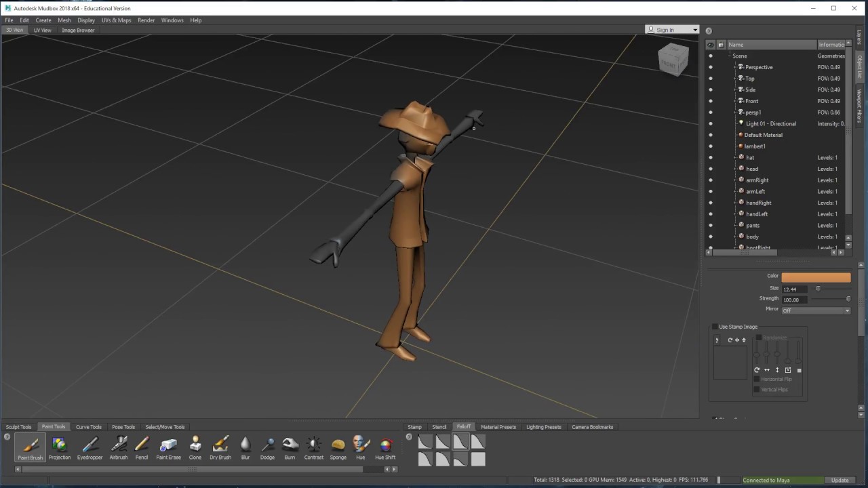The width and height of the screenshot is (868, 488).
Task: Enable the Use Stamp Image checkbox
Action: pyautogui.click(x=715, y=327)
